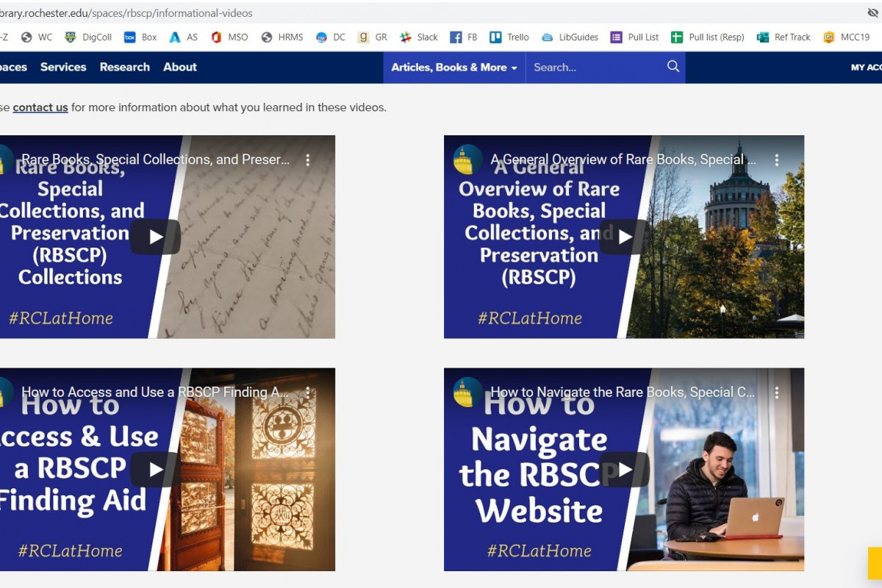Open the Pull list (Resp) bookmark

[x=708, y=37]
